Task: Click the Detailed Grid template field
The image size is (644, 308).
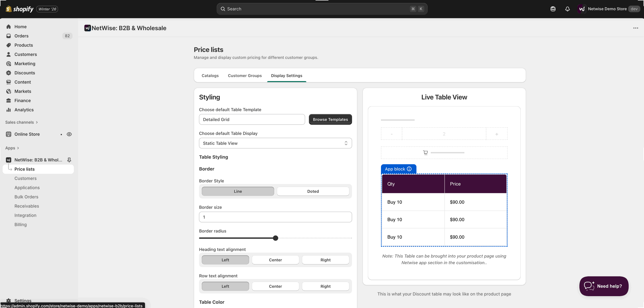Action: pos(252,119)
